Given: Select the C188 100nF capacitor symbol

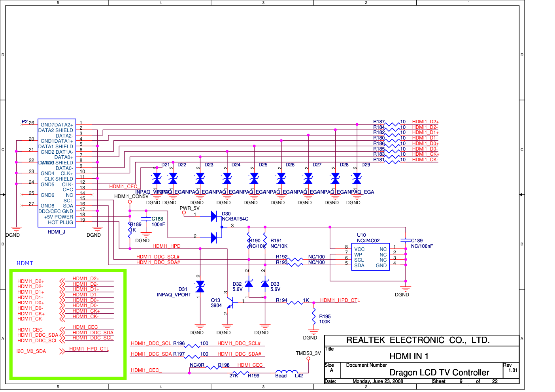Looking at the screenshot, I should pyautogui.click(x=146, y=219).
